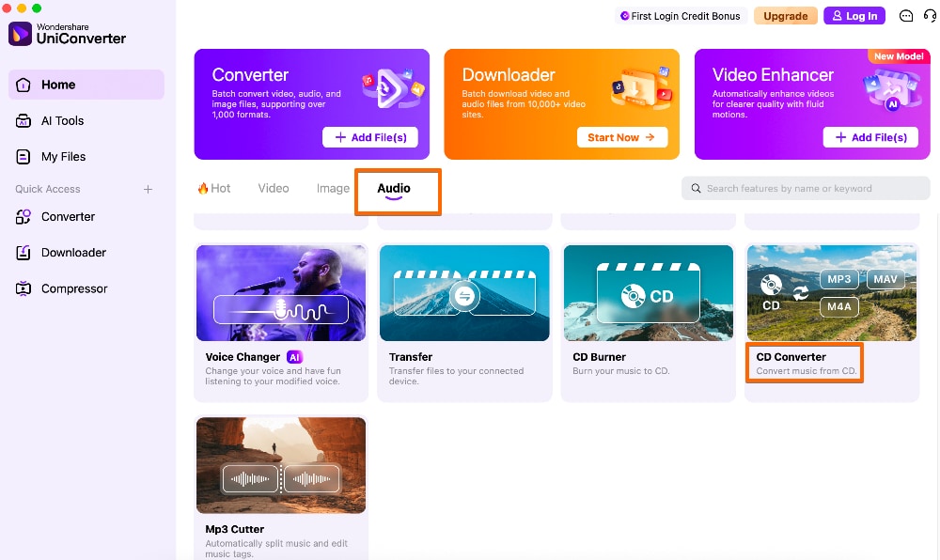Click "Convert music from CD." description
Viewport: 940px width, 560px height.
807,371
